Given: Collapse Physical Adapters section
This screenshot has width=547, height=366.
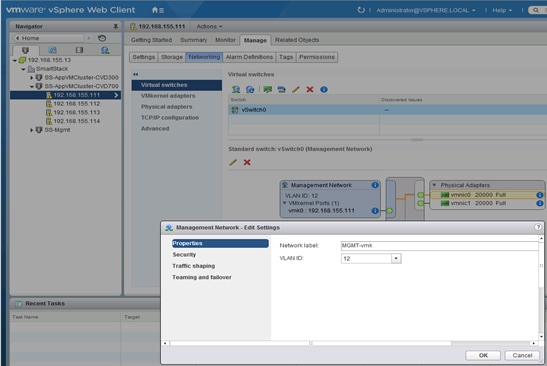Looking at the screenshot, I should 434,185.
